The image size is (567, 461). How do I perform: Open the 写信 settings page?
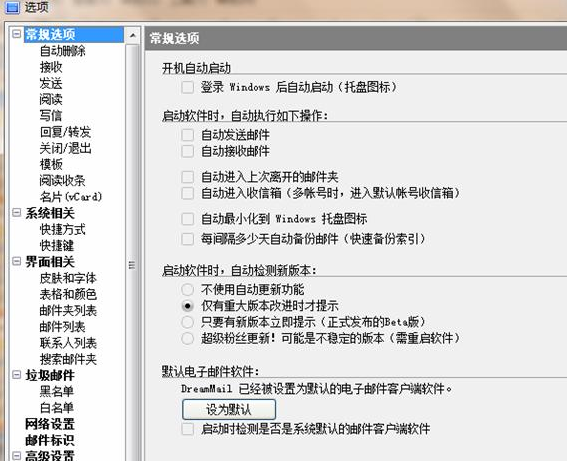point(51,116)
